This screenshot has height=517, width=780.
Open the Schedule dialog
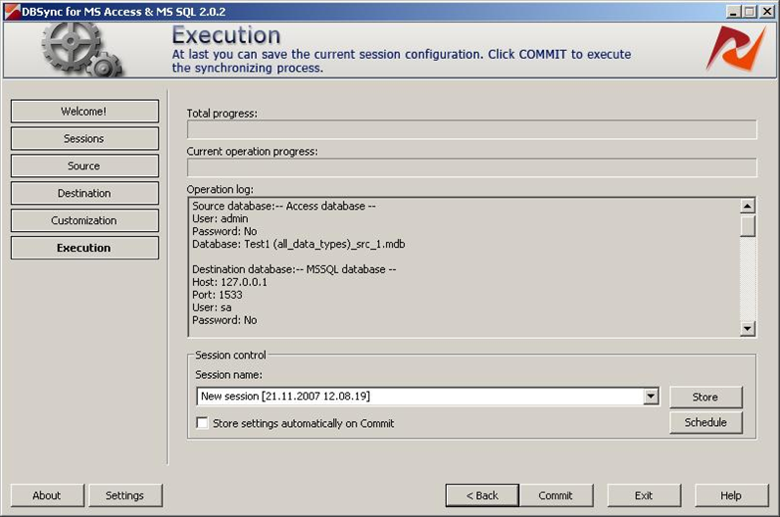pyautogui.click(x=705, y=422)
